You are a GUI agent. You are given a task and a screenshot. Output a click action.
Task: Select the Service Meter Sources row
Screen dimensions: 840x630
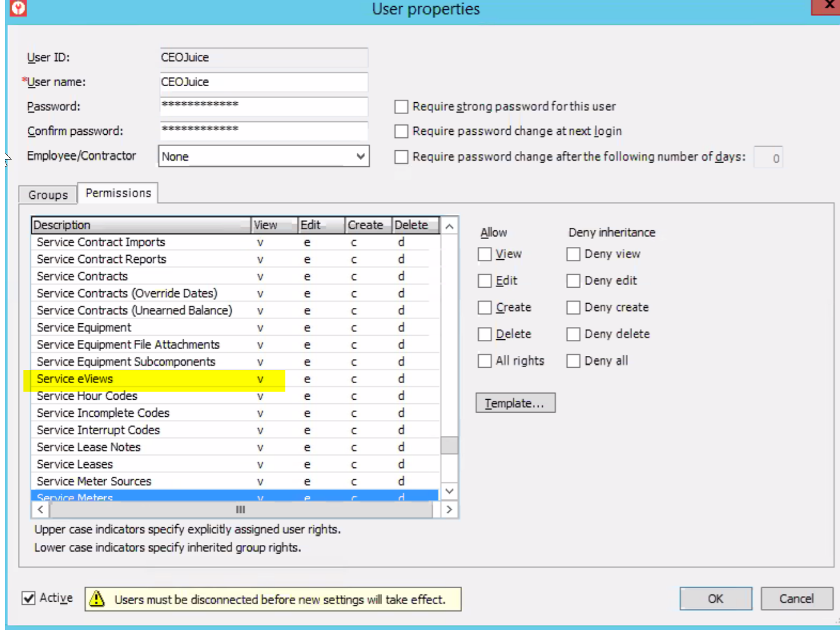[235, 481]
